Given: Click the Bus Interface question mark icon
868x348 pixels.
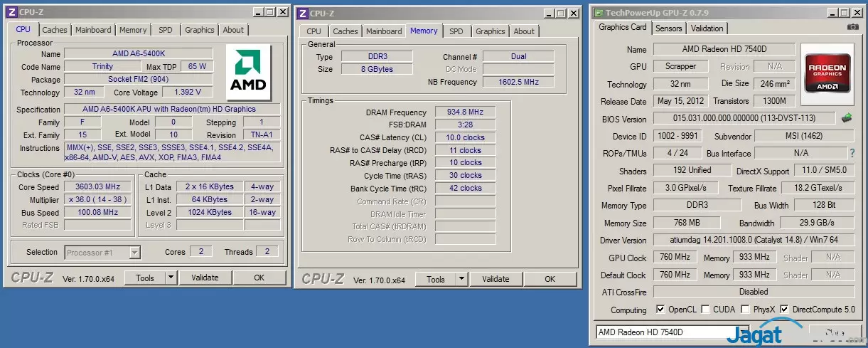Looking at the screenshot, I should click(x=852, y=153).
